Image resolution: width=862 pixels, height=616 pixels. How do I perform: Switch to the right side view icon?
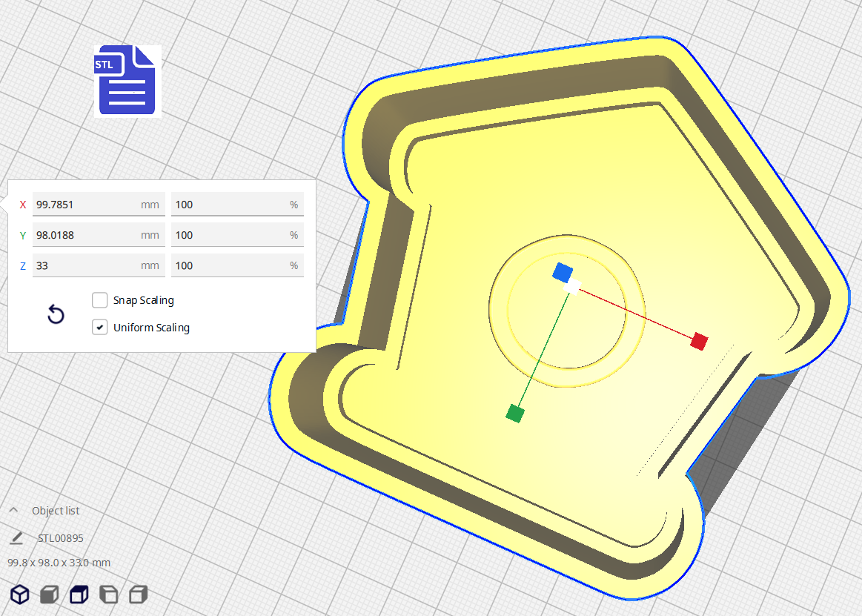pos(138,594)
